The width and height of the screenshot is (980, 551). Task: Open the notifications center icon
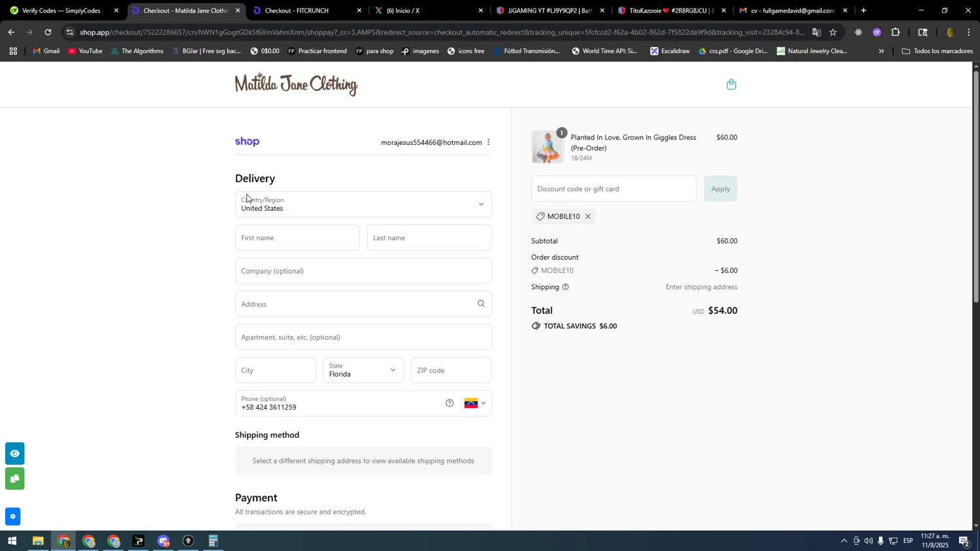tap(964, 541)
